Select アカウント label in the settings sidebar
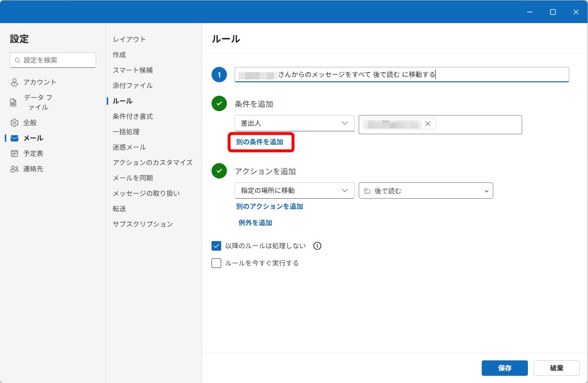 (x=40, y=82)
